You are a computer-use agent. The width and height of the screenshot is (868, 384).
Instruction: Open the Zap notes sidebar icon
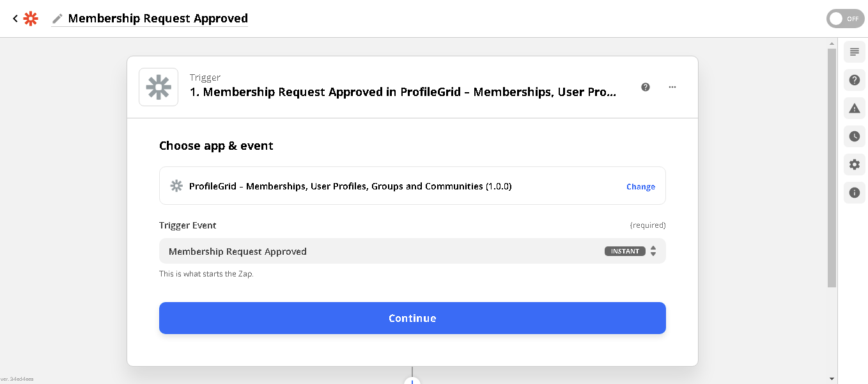pos(855,52)
